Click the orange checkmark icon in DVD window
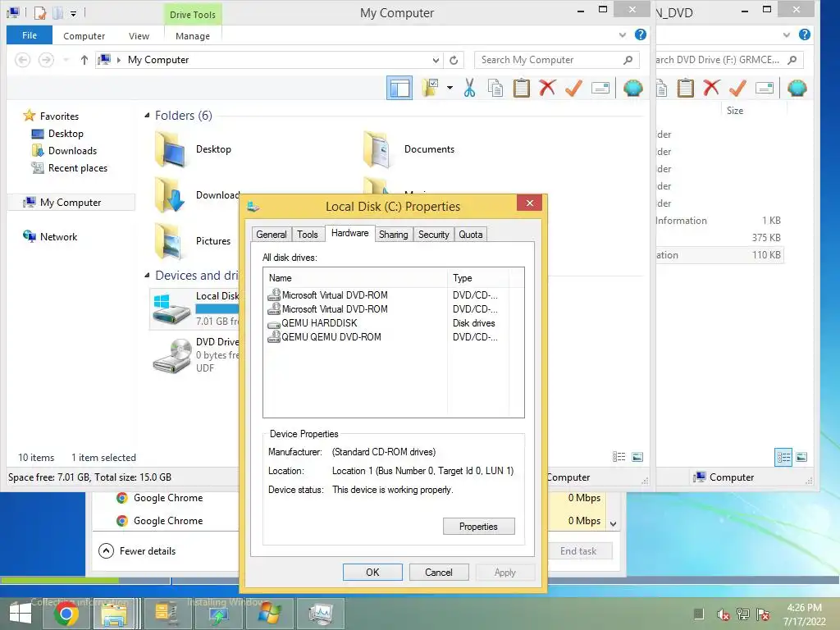Viewport: 840px width, 630px height. pos(737,88)
